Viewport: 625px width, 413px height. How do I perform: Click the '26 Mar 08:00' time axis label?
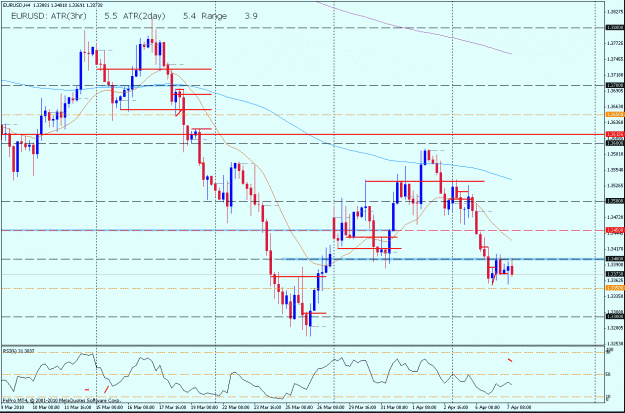coord(331,407)
